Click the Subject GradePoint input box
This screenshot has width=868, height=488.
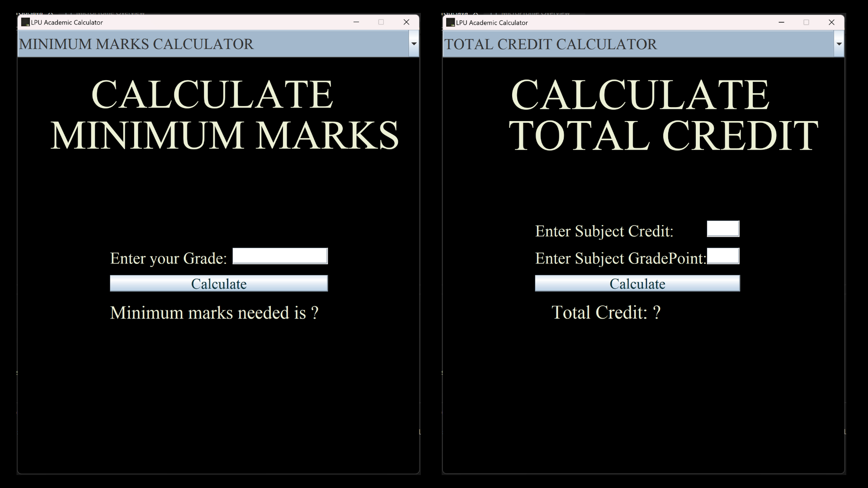coord(723,256)
